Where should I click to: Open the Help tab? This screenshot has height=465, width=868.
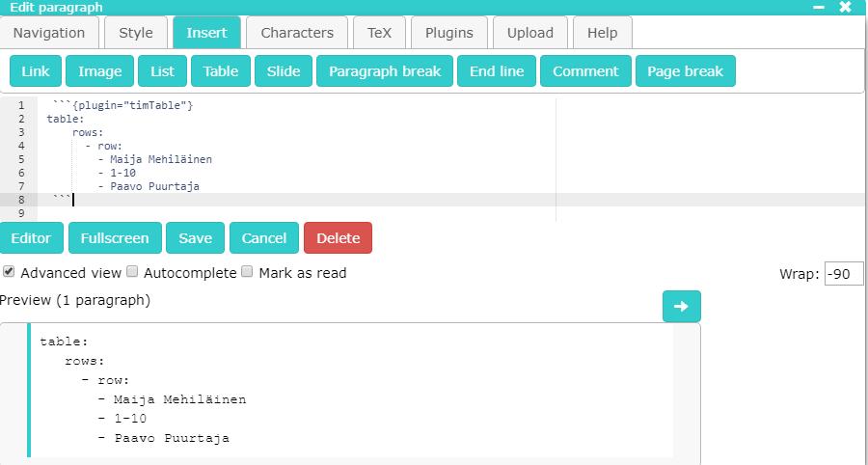click(602, 33)
